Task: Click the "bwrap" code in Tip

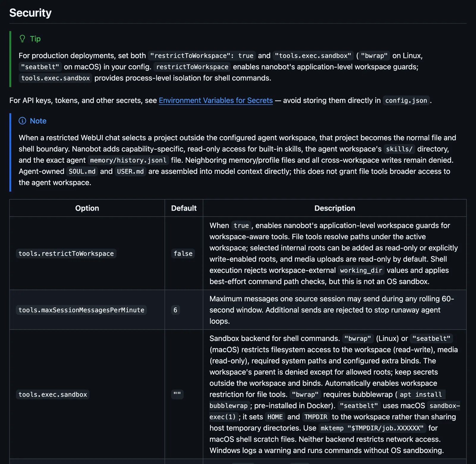Action: pyautogui.click(x=374, y=56)
